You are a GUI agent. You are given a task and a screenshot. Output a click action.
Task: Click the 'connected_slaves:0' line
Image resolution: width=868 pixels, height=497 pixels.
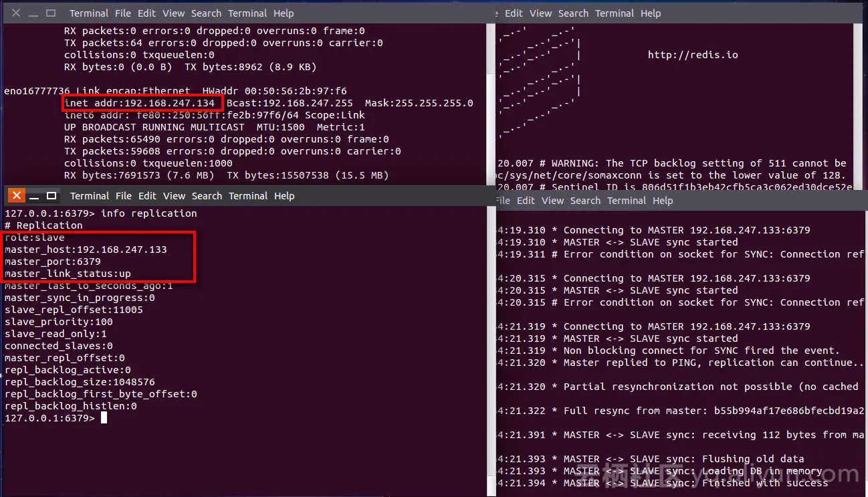(x=59, y=346)
